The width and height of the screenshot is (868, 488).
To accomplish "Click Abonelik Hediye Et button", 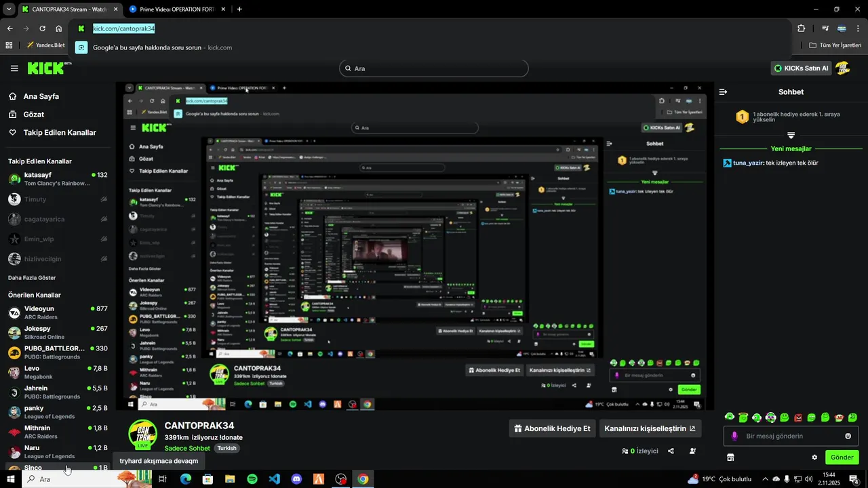I will tap(552, 428).
